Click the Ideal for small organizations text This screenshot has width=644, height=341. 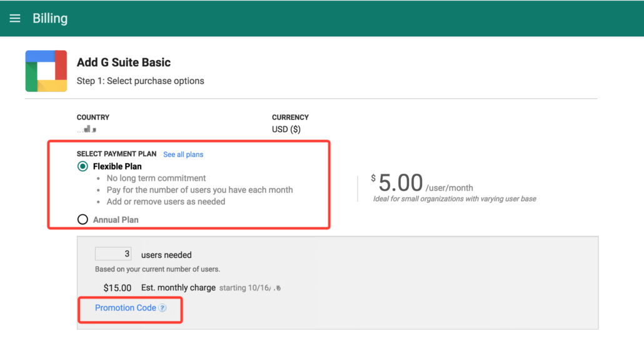click(455, 199)
